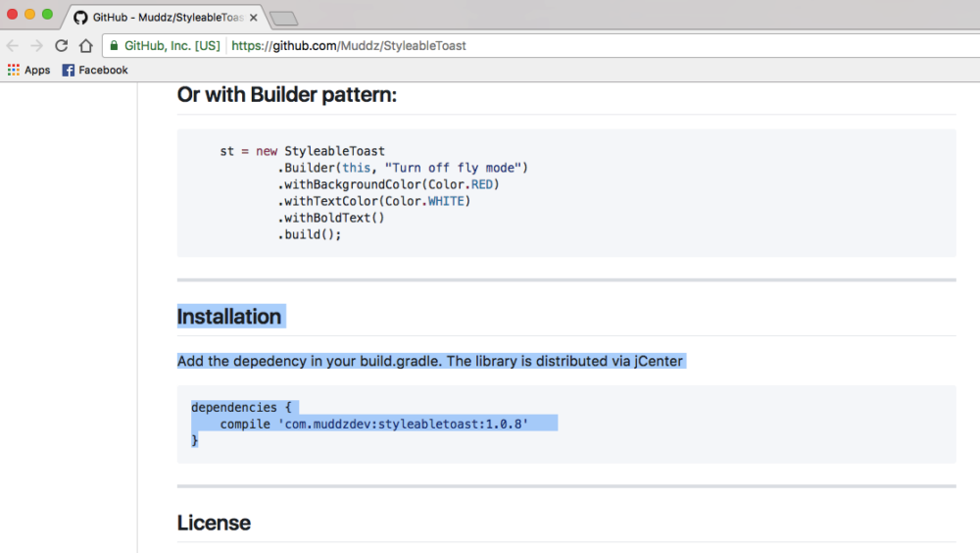This screenshot has width=980, height=553.
Task: Click the 'Or with Builder pattern' heading
Action: tap(286, 94)
